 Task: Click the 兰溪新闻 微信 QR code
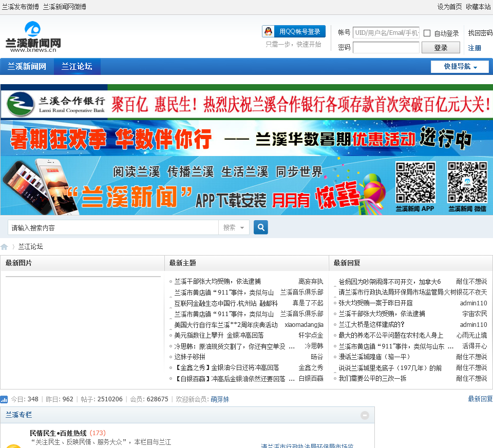[467, 182]
